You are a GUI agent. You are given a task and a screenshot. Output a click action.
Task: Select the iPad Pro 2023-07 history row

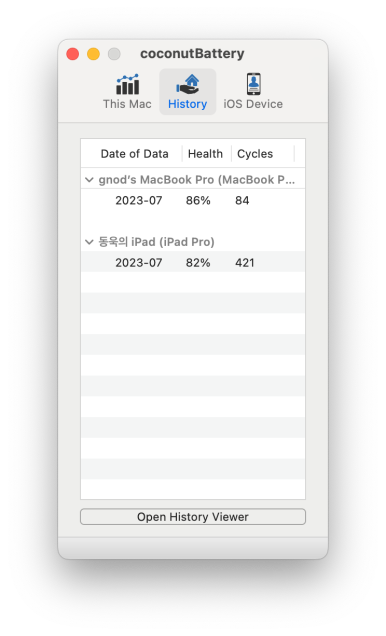(193, 262)
